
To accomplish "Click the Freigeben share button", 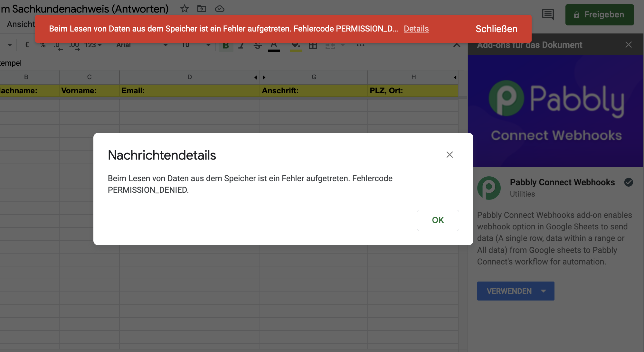I will coord(600,15).
